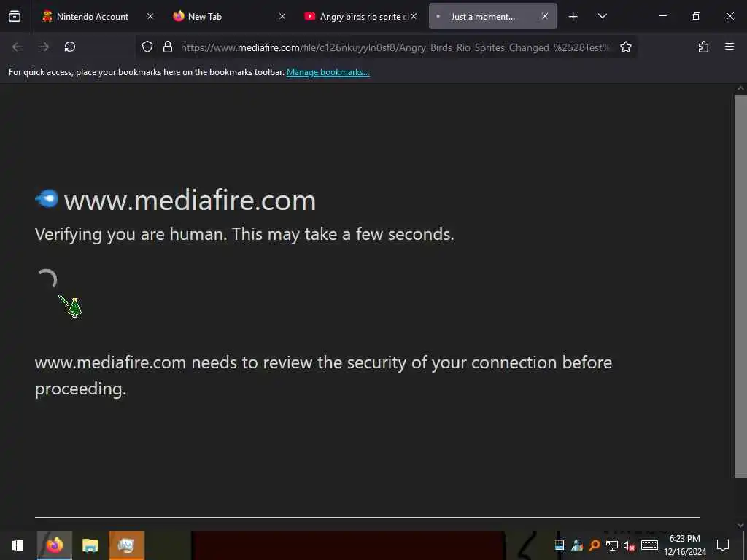Open the Firefox application menu

point(729,47)
